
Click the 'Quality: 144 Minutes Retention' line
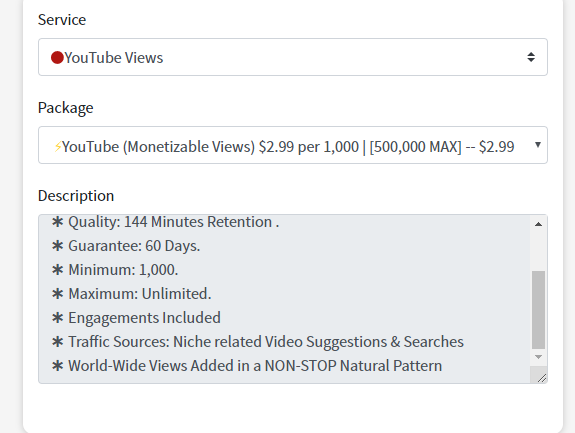coord(166,222)
